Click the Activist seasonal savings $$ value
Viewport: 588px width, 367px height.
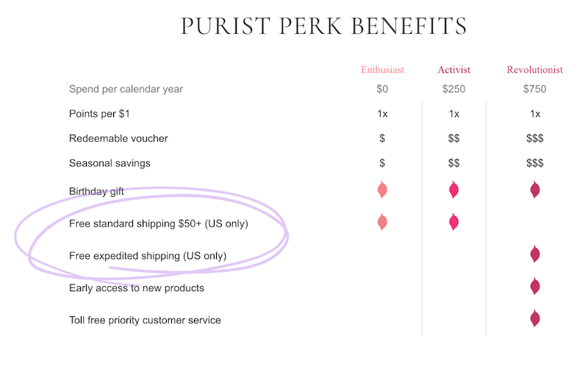tap(453, 163)
